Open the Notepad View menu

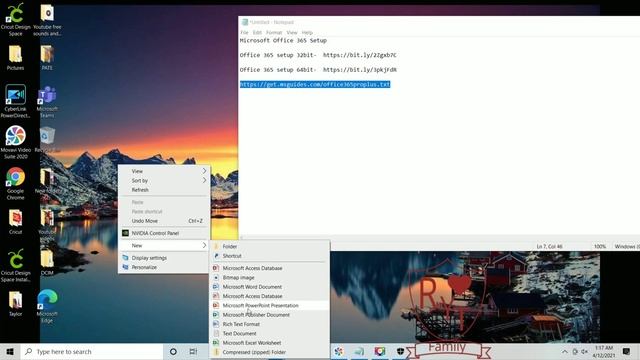292,32
